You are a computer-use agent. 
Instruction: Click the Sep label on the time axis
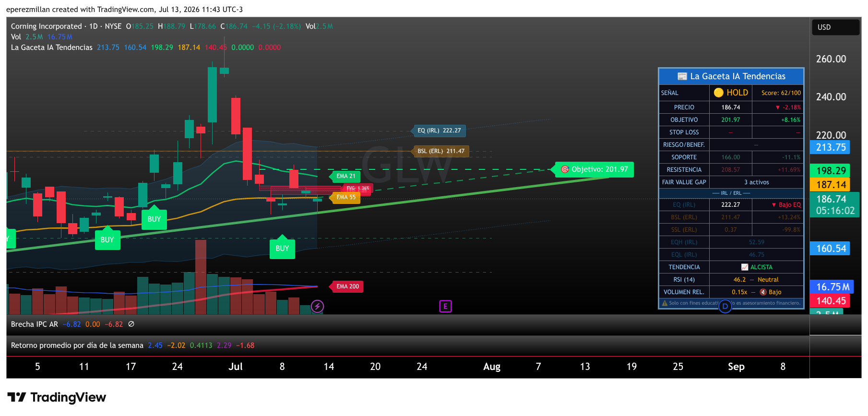point(736,367)
